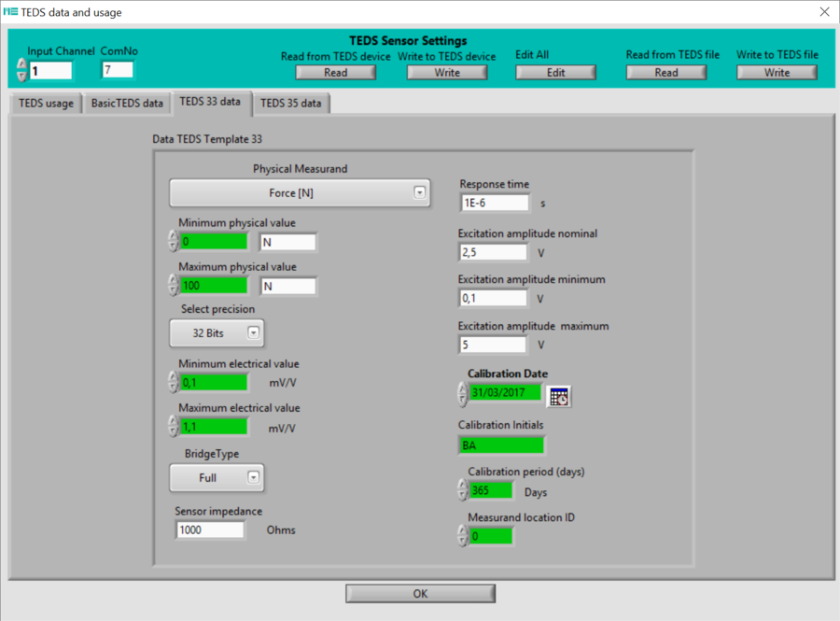Adjust the Measurand location ID stepper
Image resolution: width=840 pixels, height=621 pixels.
pos(463,535)
